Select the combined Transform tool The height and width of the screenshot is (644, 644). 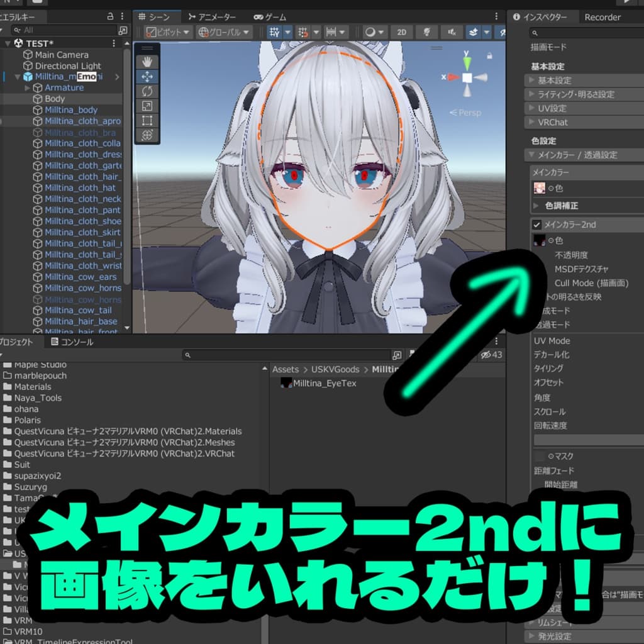click(x=147, y=135)
